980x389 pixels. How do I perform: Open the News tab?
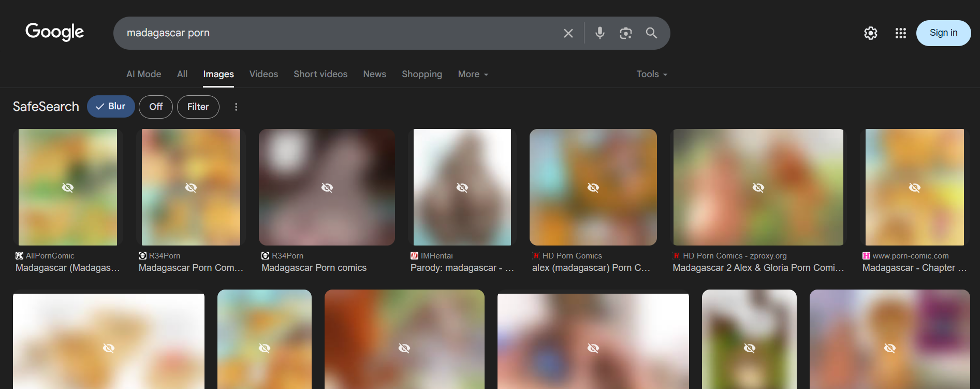point(375,74)
